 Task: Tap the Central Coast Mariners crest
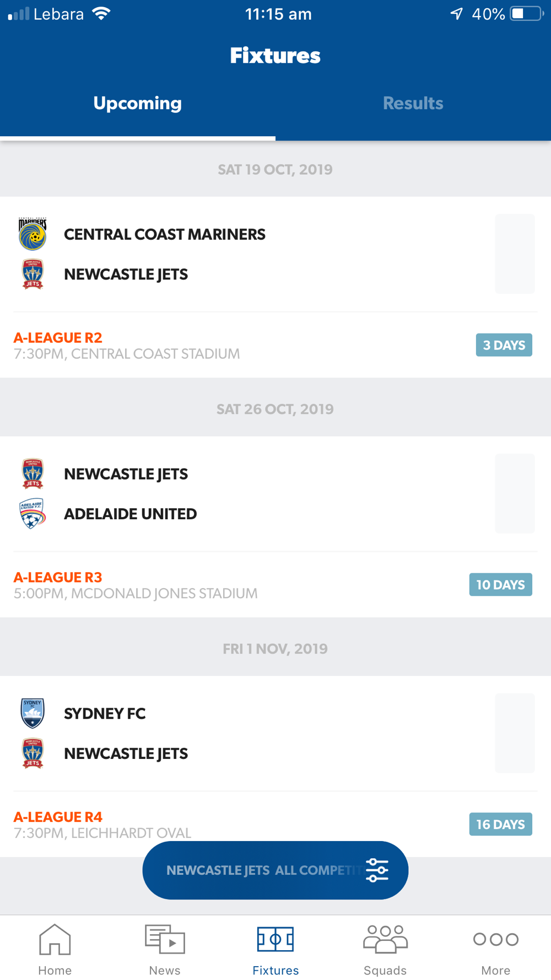coord(33,234)
